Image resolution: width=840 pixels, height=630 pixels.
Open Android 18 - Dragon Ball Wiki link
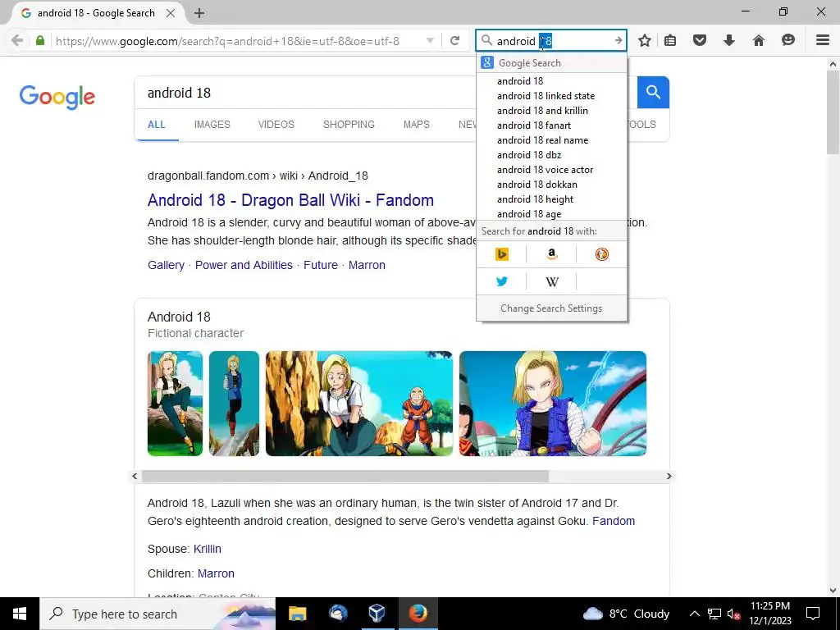[x=290, y=200]
